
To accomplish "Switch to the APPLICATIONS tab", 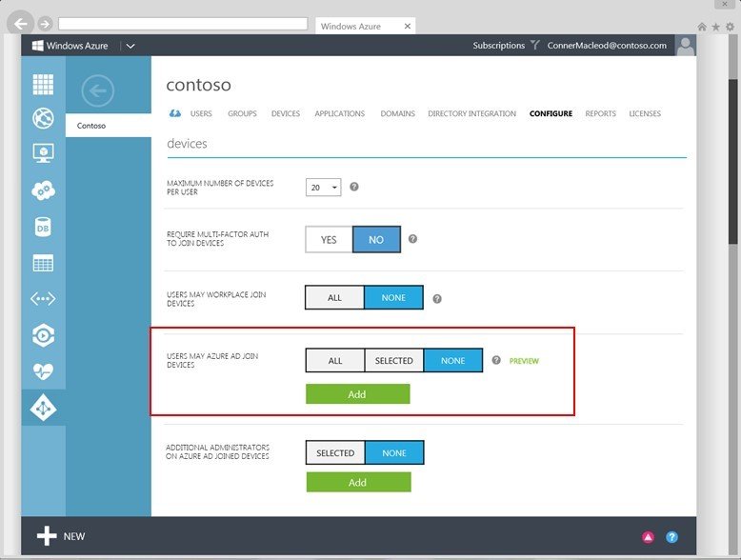I will [x=340, y=113].
